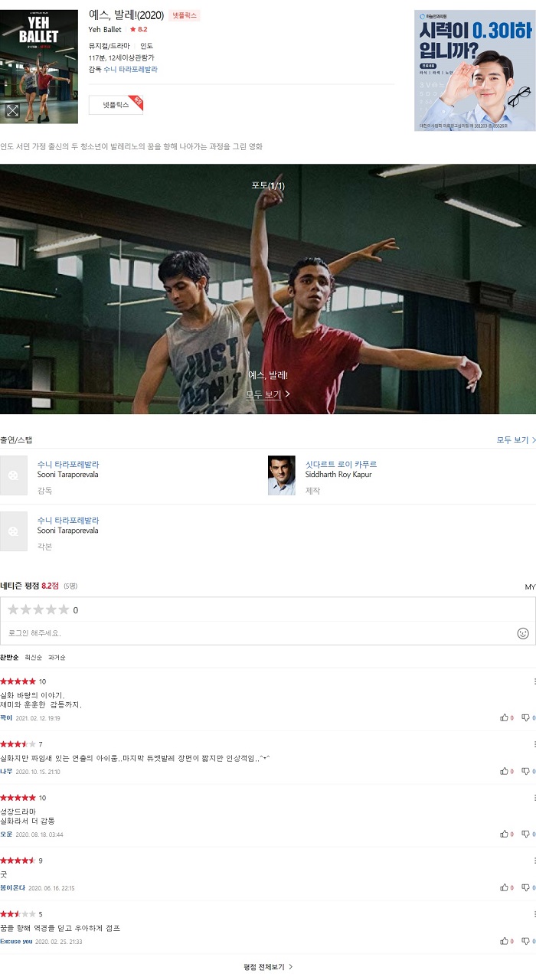The height and width of the screenshot is (980, 536).
Task: Like the review by 짝이
Action: [x=507, y=717]
